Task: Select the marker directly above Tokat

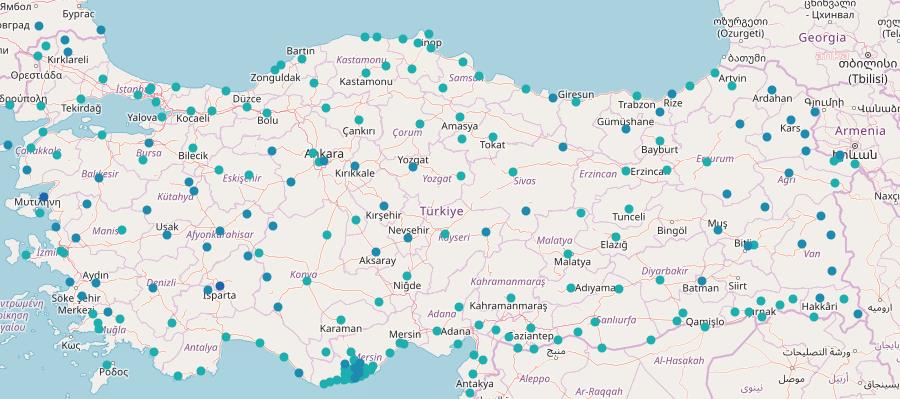Action: pos(492,137)
